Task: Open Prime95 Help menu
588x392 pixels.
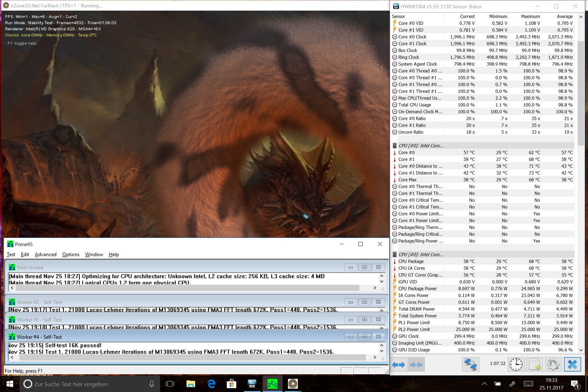Action: tap(114, 254)
